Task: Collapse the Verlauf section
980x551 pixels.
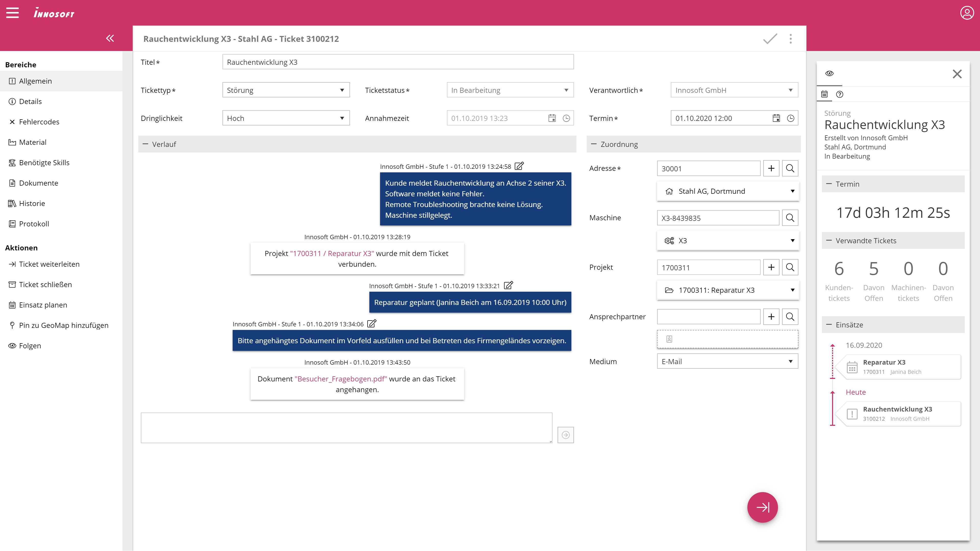Action: pos(145,144)
